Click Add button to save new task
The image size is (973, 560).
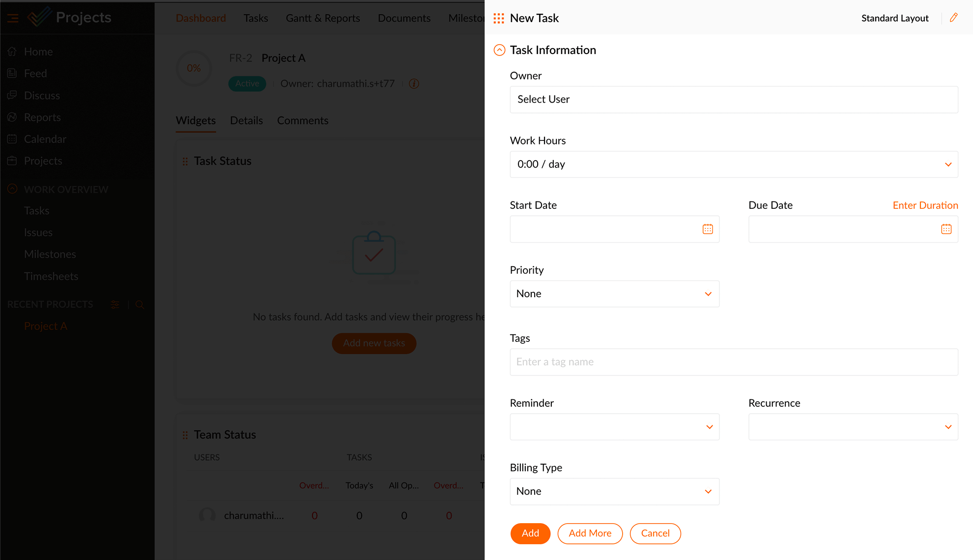[530, 533]
